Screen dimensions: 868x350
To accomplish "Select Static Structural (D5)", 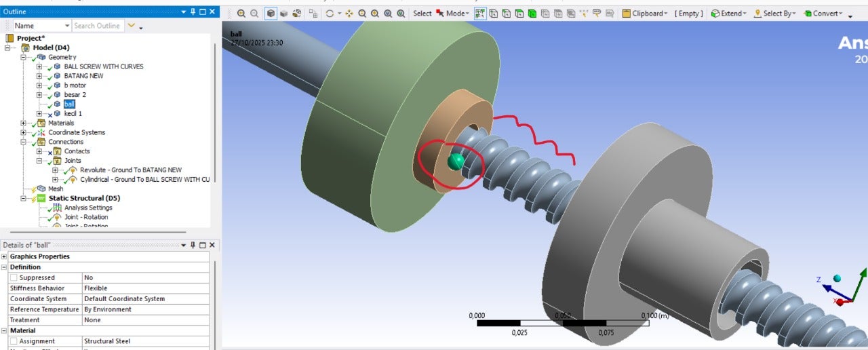I will [x=84, y=198].
